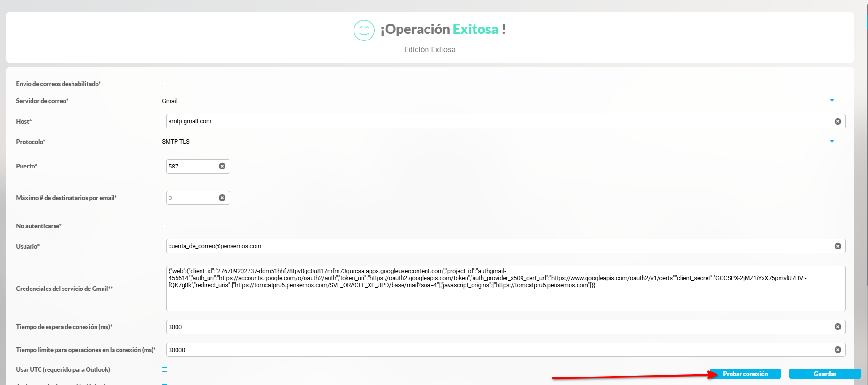Clear the Puerto field value 587
868x385 pixels.
(222, 166)
